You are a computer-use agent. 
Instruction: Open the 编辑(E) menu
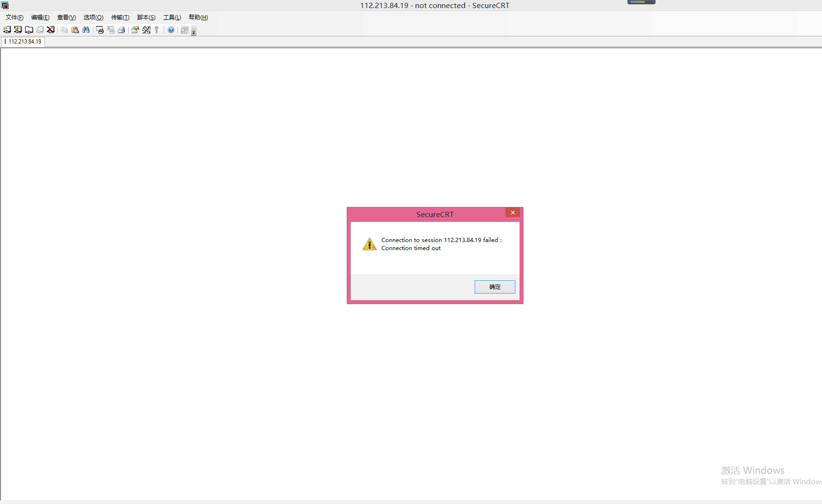(40, 17)
